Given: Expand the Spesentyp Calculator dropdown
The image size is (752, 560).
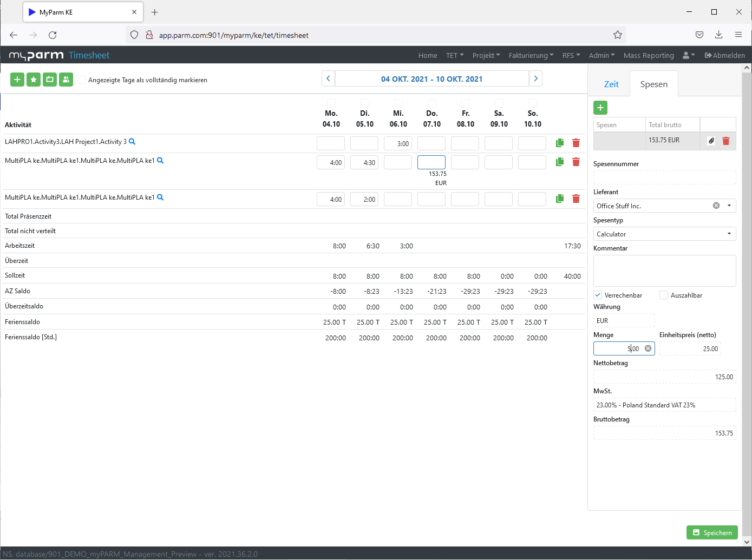Looking at the screenshot, I should pyautogui.click(x=729, y=234).
